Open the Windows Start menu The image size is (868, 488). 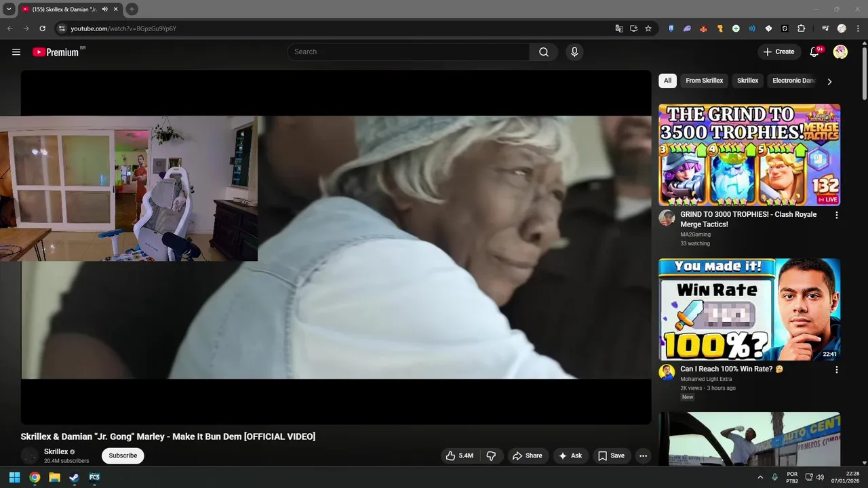[14, 477]
